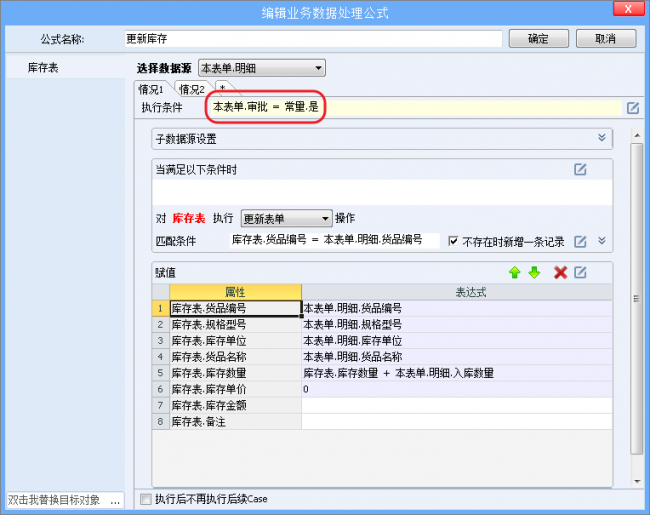Select cell 库存表.备注
The width and height of the screenshot is (650, 515).
[235, 422]
